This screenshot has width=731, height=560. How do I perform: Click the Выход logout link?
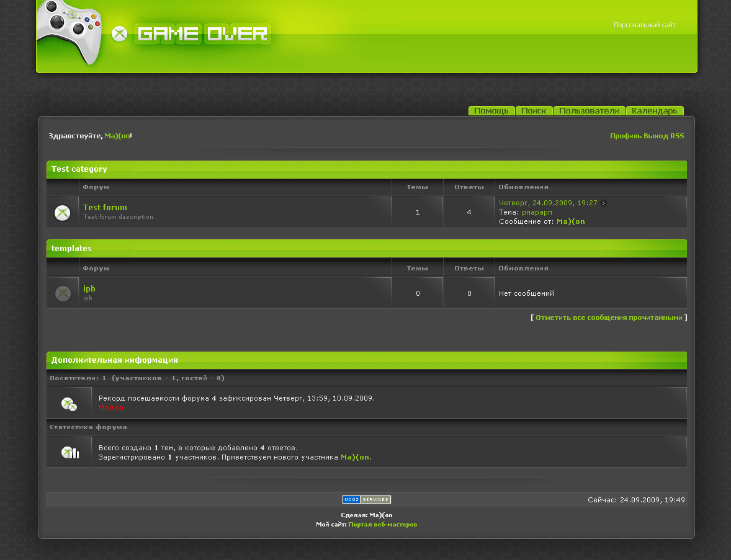tap(656, 136)
